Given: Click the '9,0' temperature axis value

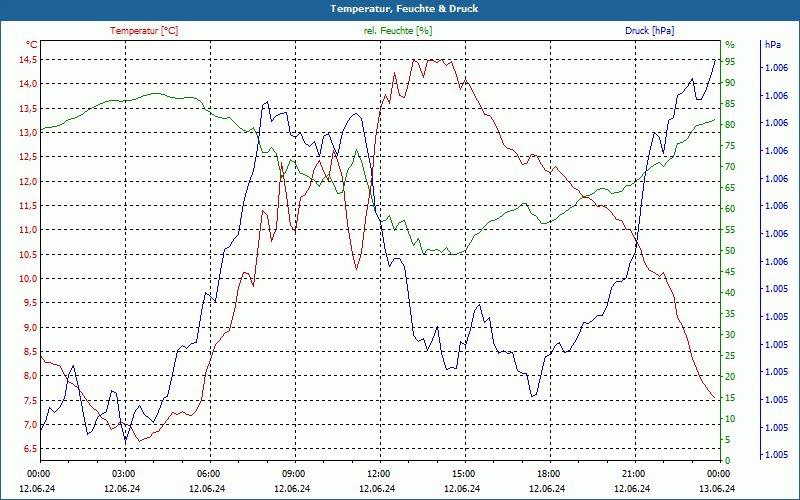Looking at the screenshot, I should (30, 327).
